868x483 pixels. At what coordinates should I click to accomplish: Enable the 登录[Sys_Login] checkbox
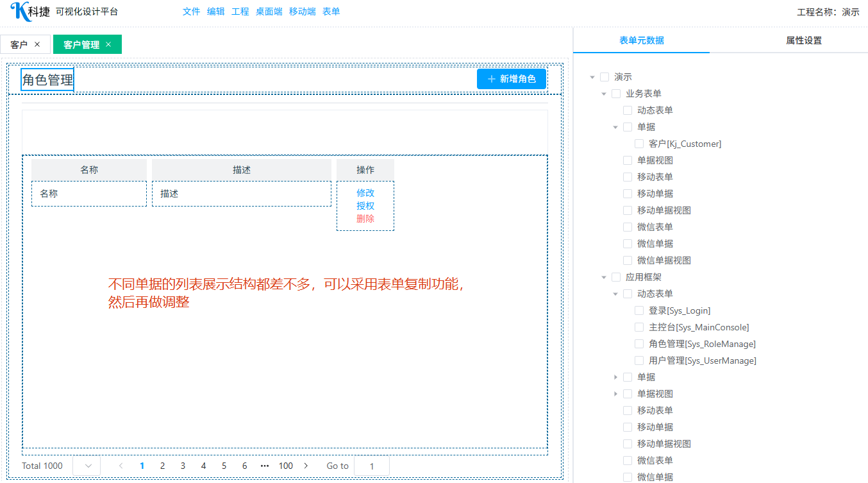[639, 310]
